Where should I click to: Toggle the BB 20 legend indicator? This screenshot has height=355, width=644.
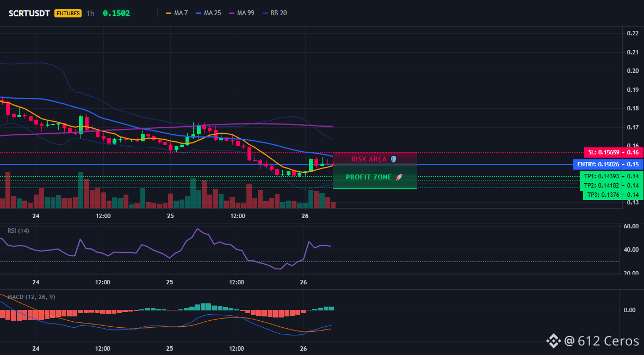(275, 13)
